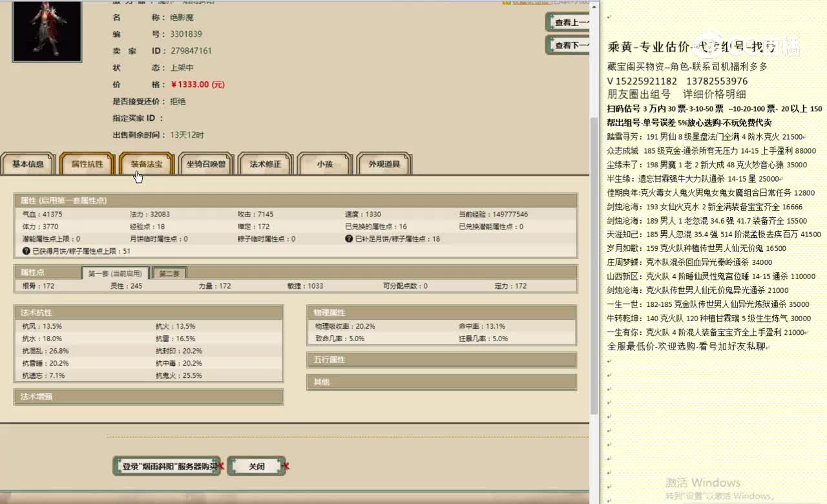
Task: Open the 基本信息 tab
Action: click(x=28, y=164)
